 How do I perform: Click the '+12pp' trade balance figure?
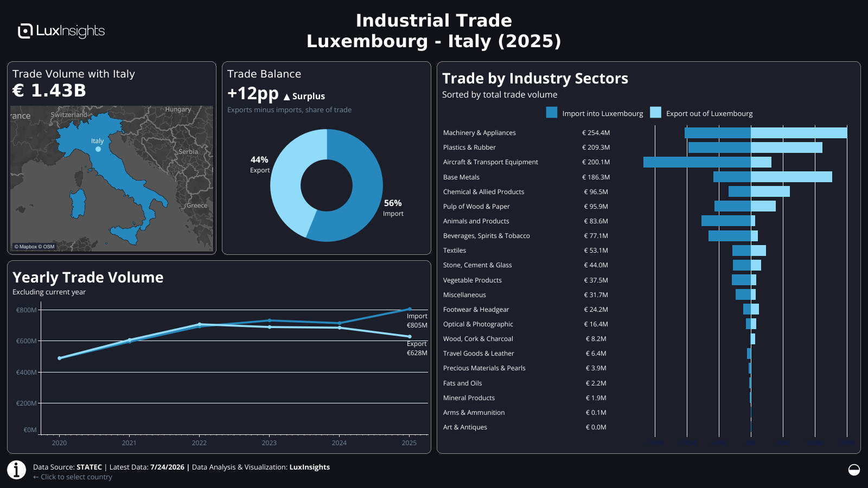253,94
